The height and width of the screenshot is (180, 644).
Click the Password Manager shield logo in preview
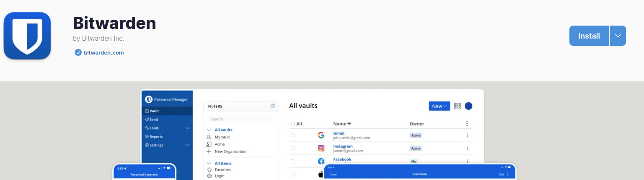(x=148, y=99)
